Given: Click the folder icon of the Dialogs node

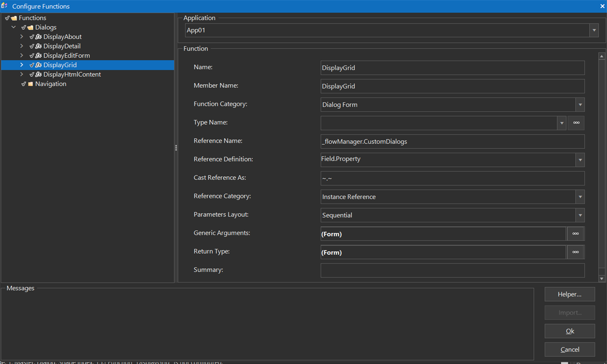Looking at the screenshot, I should [30, 28].
